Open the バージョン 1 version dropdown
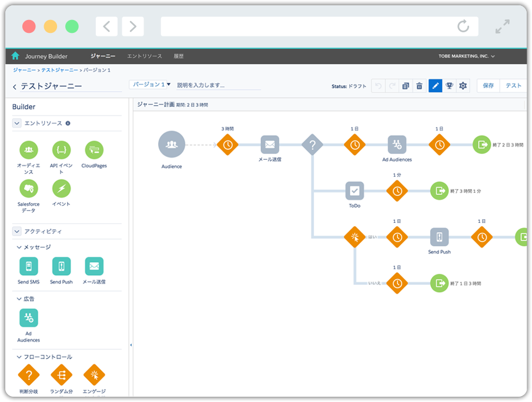This screenshot has width=532, height=402. [150, 85]
